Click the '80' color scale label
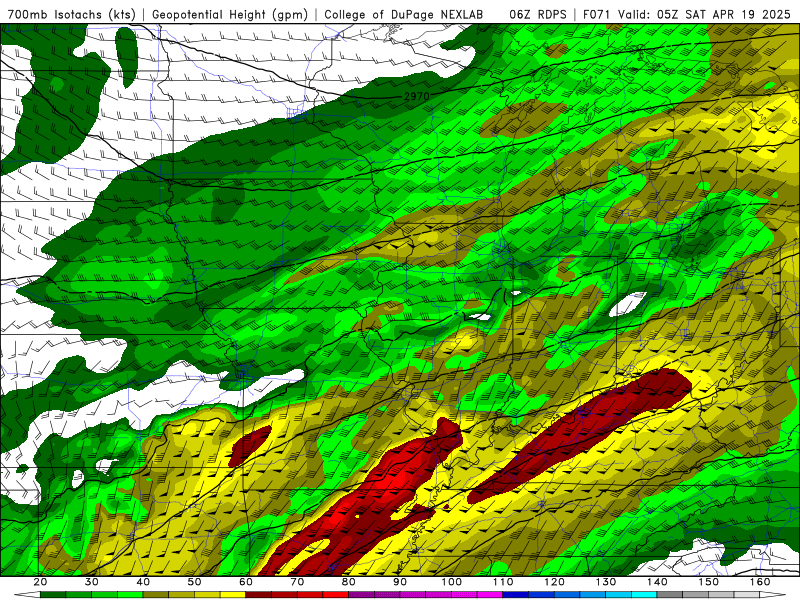 click(349, 582)
